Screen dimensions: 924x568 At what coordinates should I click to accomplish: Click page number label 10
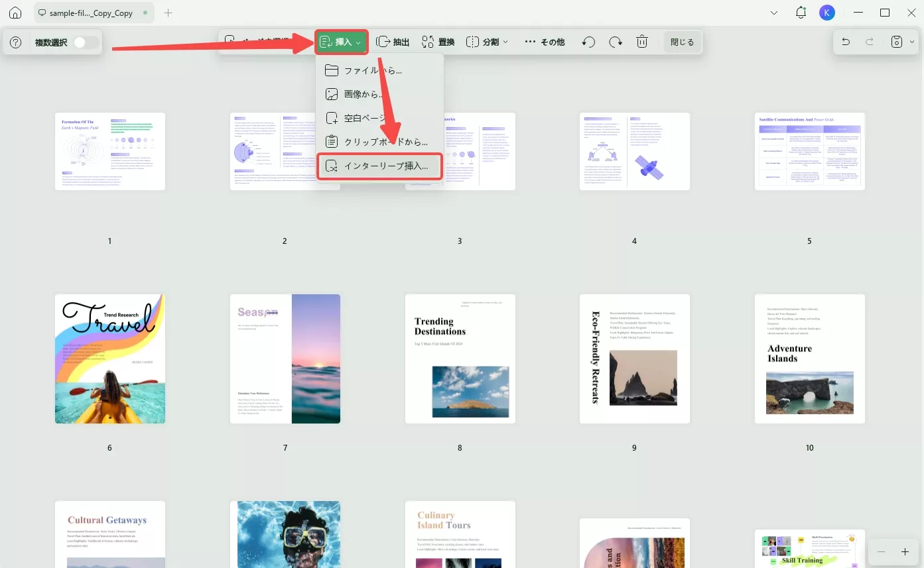809,448
